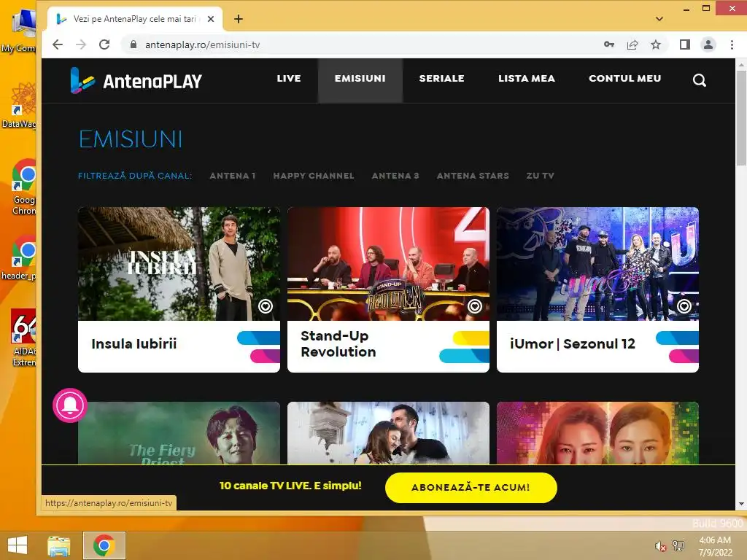This screenshot has width=747, height=560.
Task: Select the EMISIUNI menu item
Action: coord(360,80)
